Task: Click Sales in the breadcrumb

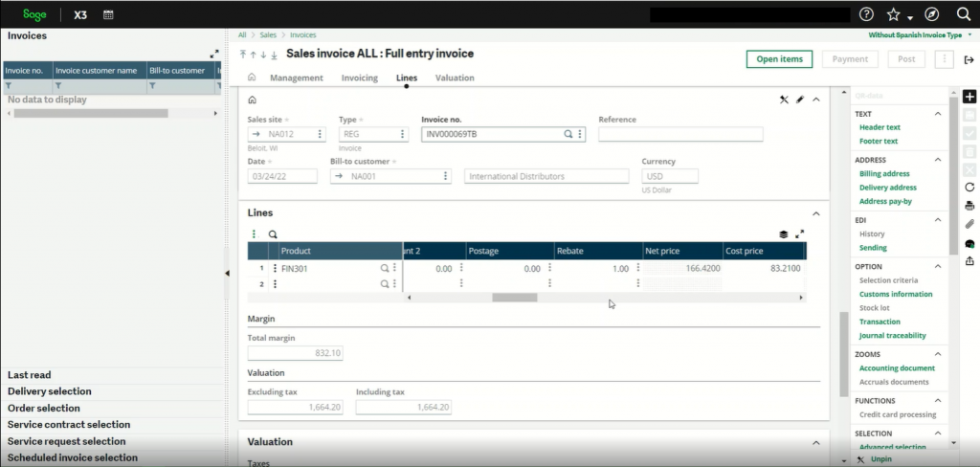Action: (x=268, y=35)
